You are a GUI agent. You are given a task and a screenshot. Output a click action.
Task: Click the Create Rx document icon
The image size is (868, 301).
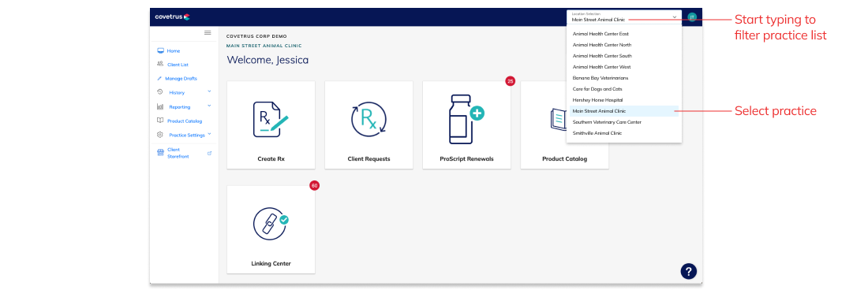[x=271, y=119]
